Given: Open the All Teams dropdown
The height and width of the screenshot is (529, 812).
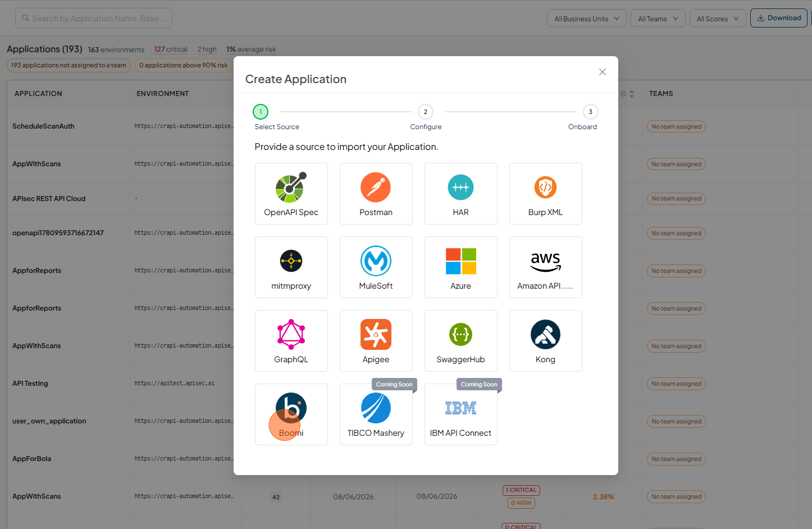Looking at the screenshot, I should (658, 19).
